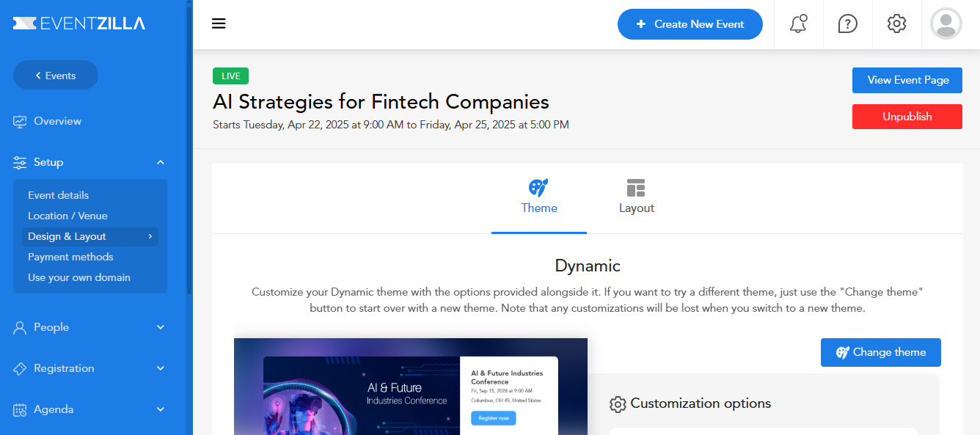The height and width of the screenshot is (435, 980).
Task: Click the Dynamic theme preview thumbnail
Action: (x=410, y=387)
